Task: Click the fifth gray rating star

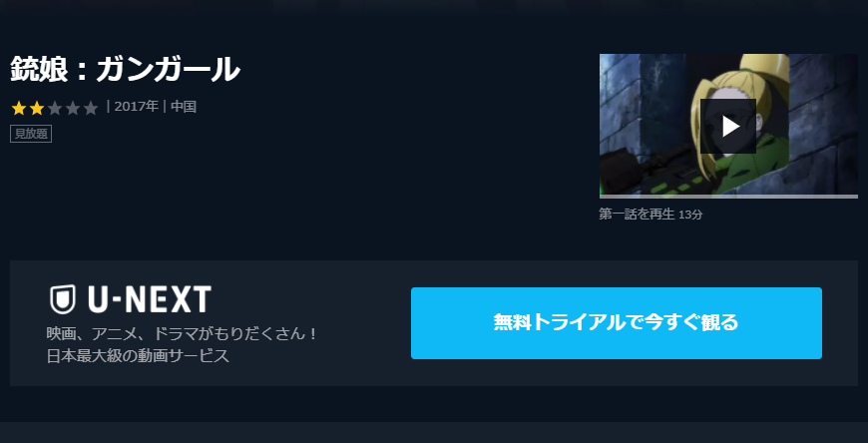Action: point(90,108)
